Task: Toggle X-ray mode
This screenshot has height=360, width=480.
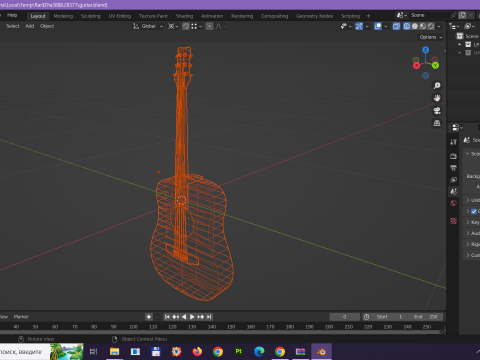Action: click(396, 26)
